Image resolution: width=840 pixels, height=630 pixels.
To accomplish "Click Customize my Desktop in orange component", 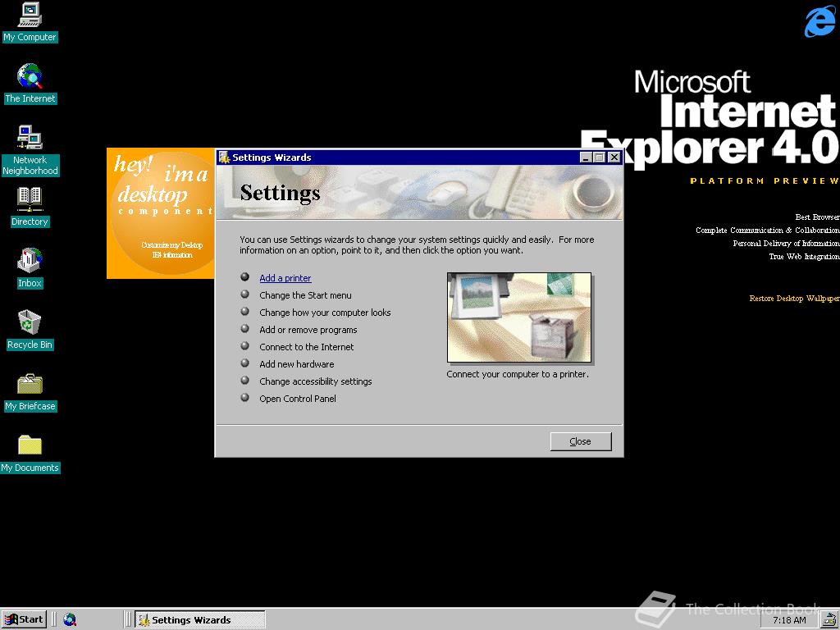I will [172, 244].
